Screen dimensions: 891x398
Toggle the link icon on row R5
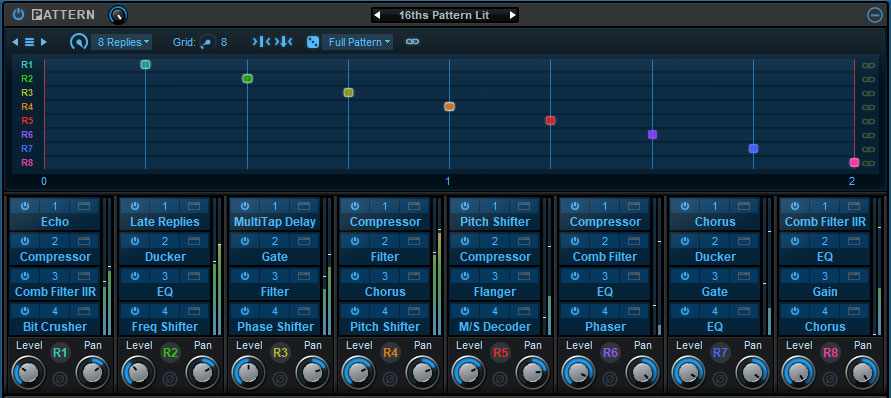coord(868,121)
